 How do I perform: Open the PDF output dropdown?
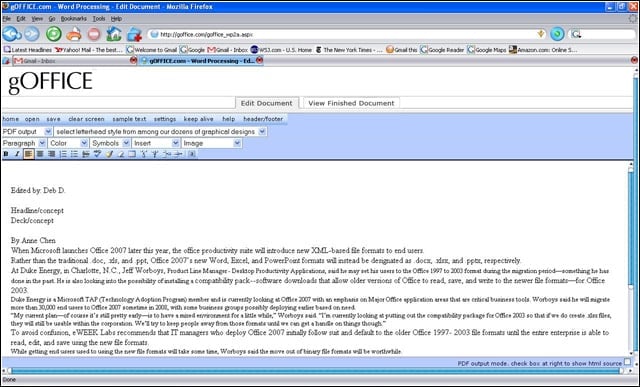coord(27,131)
